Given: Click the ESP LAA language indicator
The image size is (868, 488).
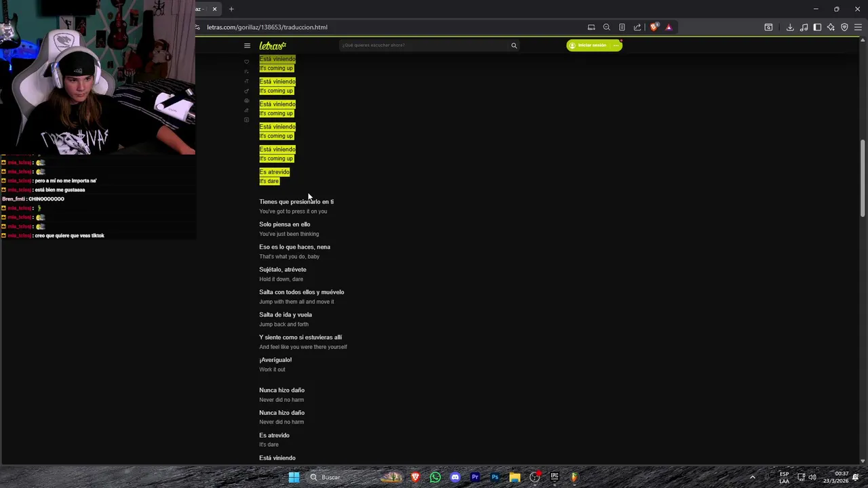Looking at the screenshot, I should point(784,477).
